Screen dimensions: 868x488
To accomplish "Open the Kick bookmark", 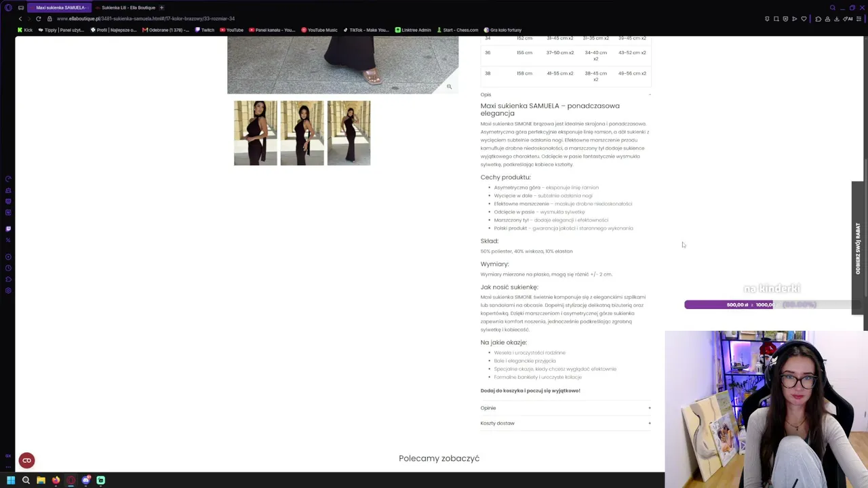I will pyautogui.click(x=25, y=30).
